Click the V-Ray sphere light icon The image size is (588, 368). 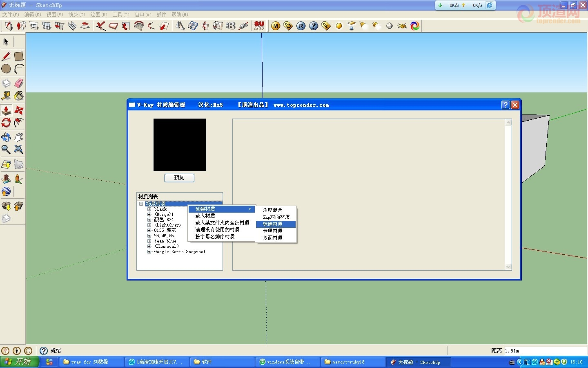tap(339, 26)
